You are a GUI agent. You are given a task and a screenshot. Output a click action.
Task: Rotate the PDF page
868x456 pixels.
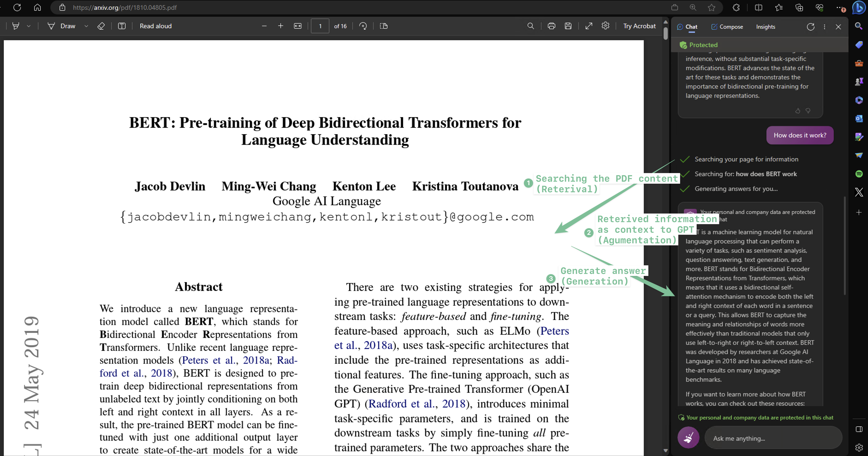tap(363, 26)
